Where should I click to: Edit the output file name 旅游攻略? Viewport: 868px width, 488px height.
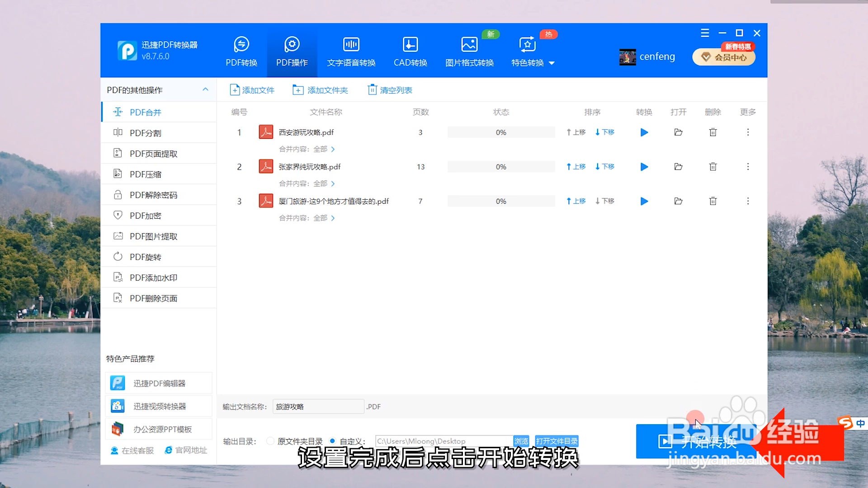pos(318,406)
